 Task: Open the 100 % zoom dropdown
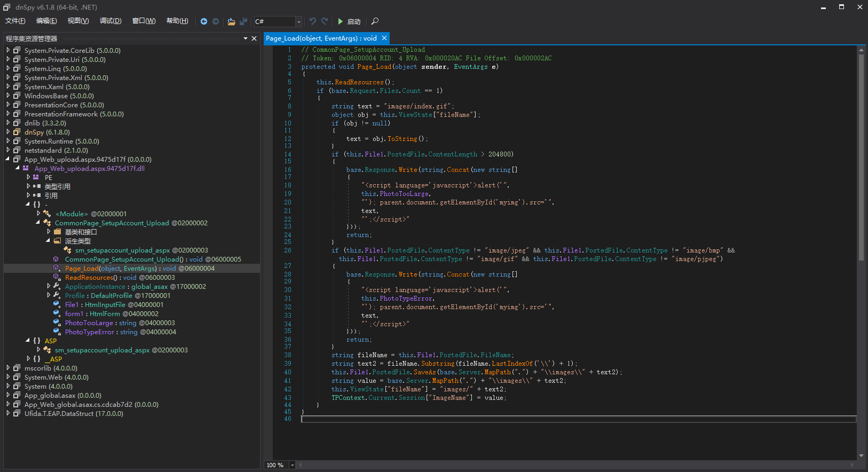pos(292,465)
